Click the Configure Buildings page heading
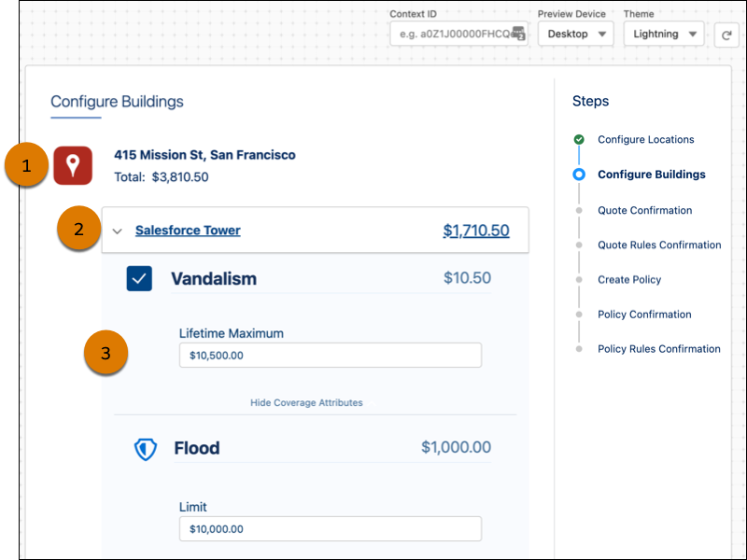747x560 pixels. (x=117, y=102)
